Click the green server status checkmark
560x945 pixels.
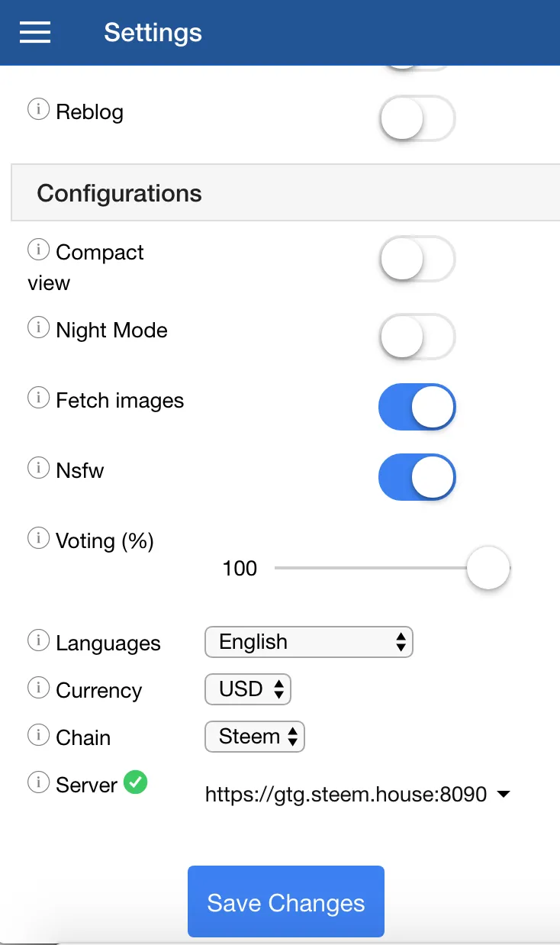tap(136, 782)
